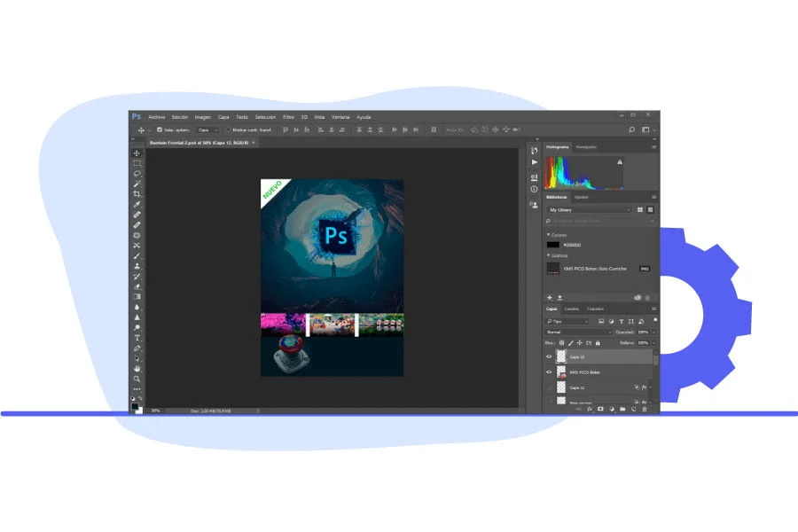Open the Info panel icon
Screen dimensions: 798x532
534,189
